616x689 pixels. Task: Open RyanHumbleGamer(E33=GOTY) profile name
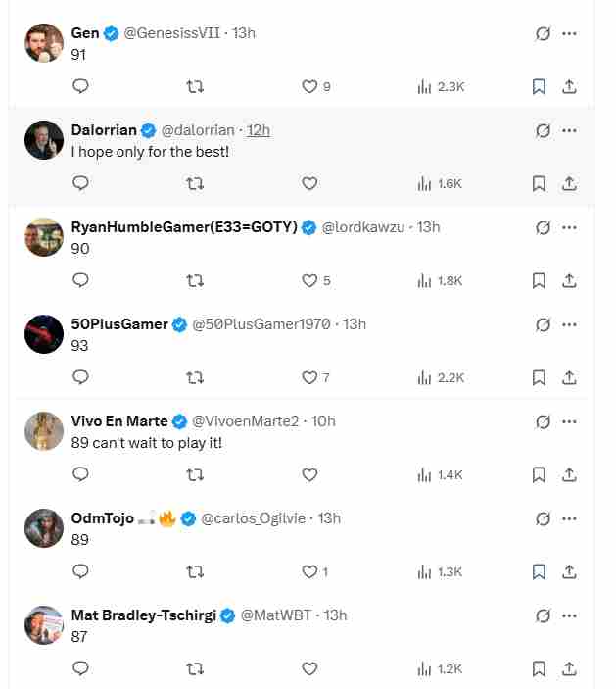184,227
